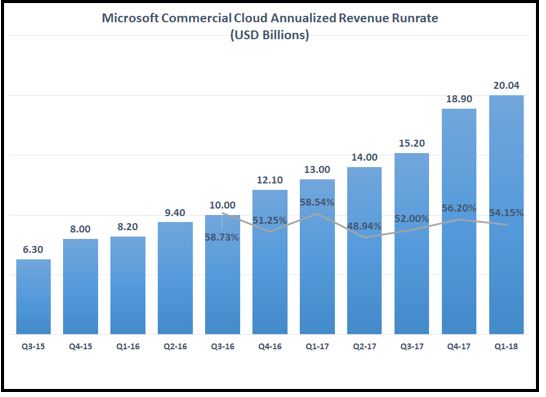546x397 pixels.
Task: Click the 58.73% growth label
Action: tap(222, 237)
